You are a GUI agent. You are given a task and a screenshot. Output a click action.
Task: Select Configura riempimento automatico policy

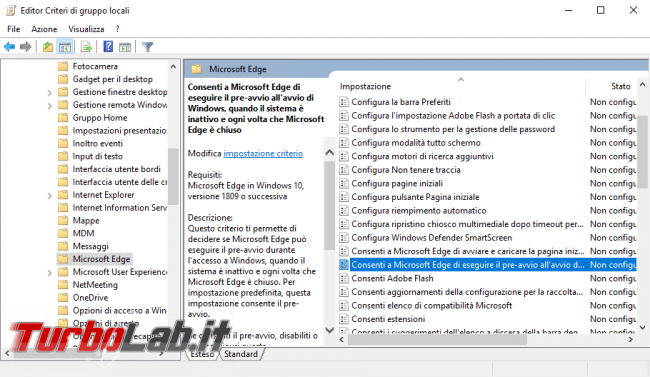pyautogui.click(x=419, y=211)
